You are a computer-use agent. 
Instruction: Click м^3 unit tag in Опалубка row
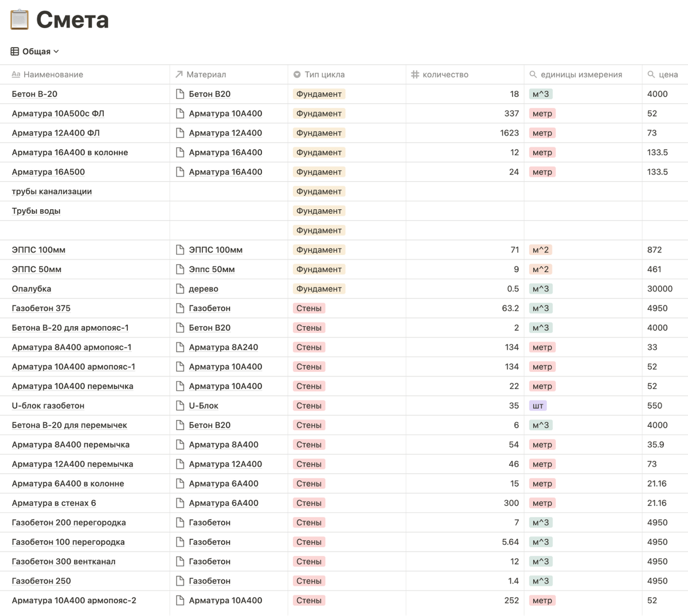point(541,289)
